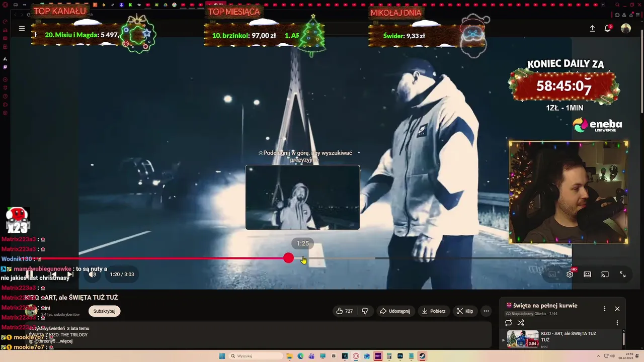Click the red progress bar scrubber handle
Viewport: 644px width, 362px height.
(x=288, y=258)
